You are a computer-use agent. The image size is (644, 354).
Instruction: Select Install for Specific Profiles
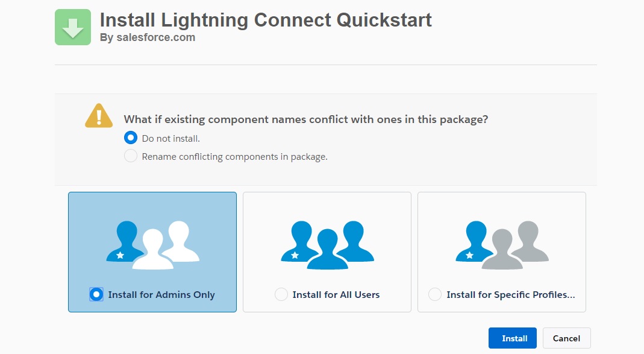coord(435,294)
